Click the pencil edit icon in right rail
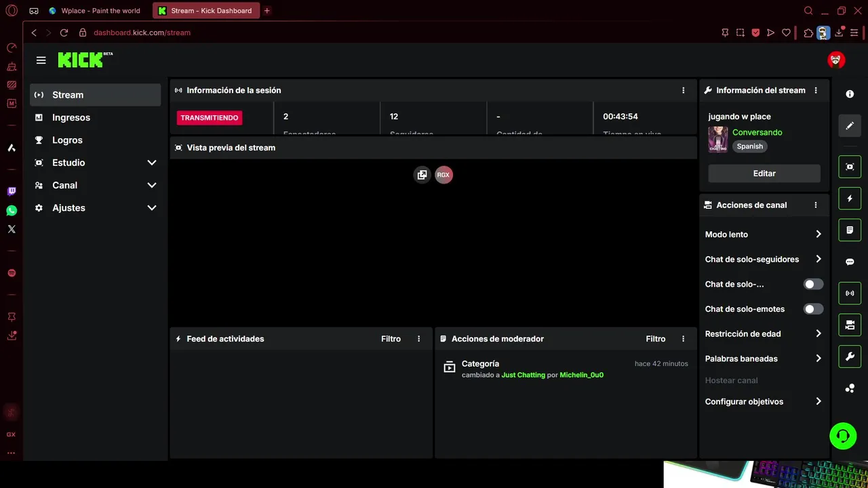Image resolution: width=868 pixels, height=488 pixels. (x=850, y=126)
